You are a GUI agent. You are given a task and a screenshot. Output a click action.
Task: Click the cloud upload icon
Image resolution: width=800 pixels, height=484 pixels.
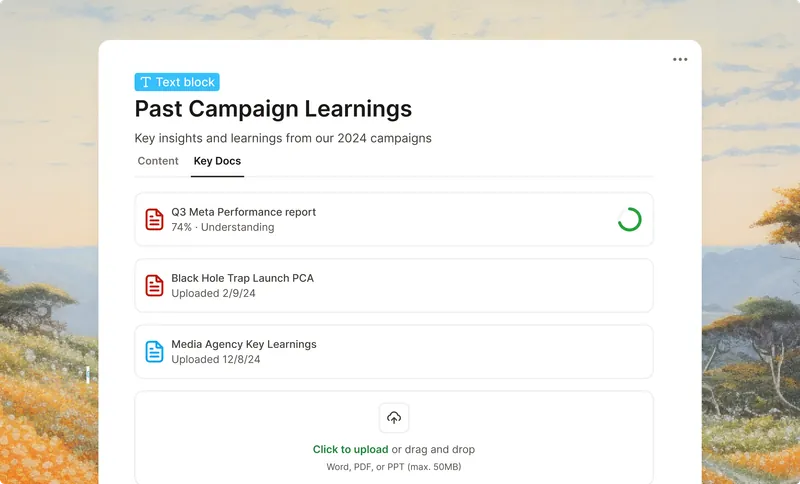click(x=394, y=418)
